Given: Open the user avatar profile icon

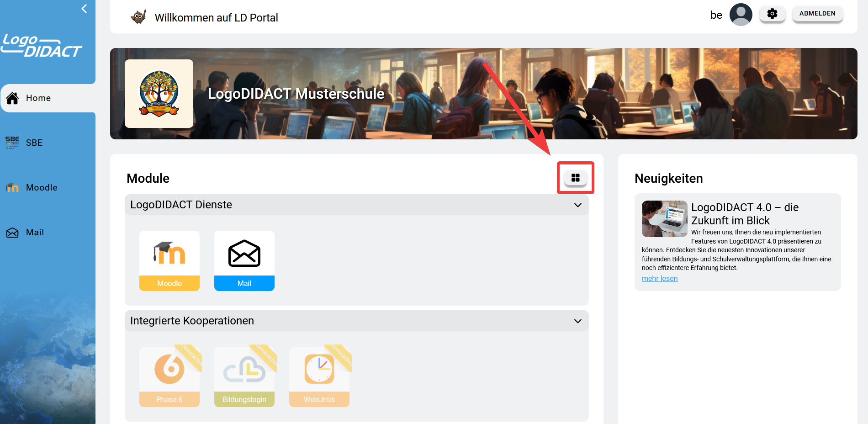Looking at the screenshot, I should 741,15.
